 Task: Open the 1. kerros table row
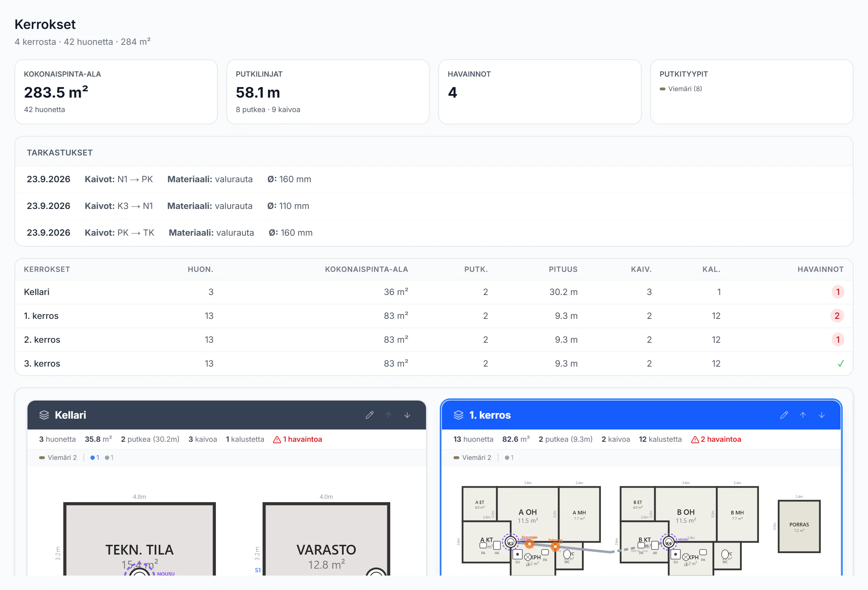click(x=434, y=316)
